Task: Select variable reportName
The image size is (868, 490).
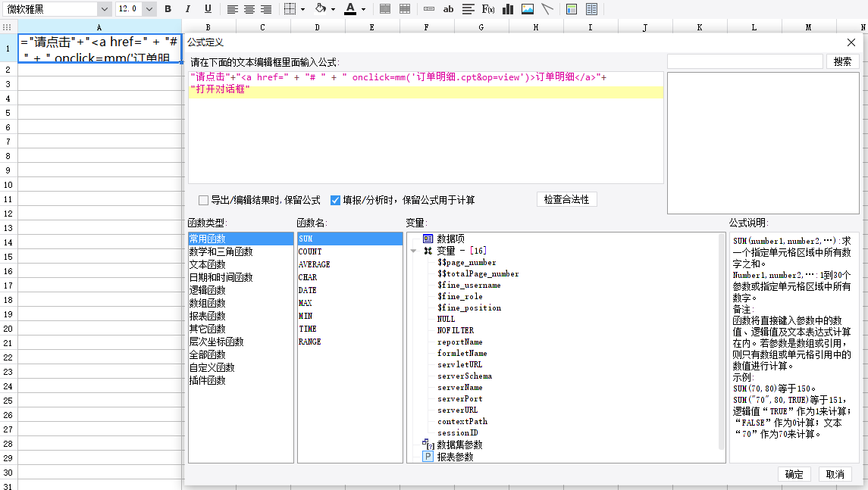Action: 460,342
